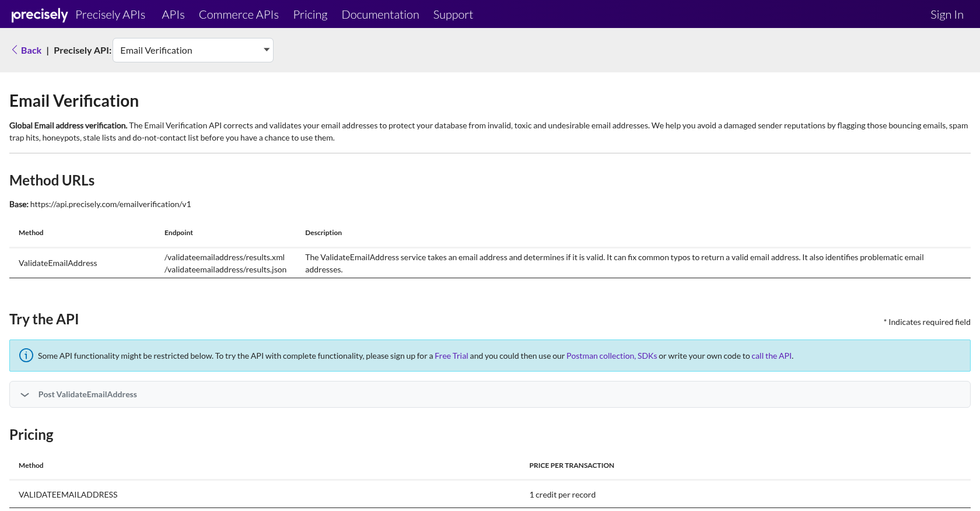Click Method header in Method URLs table
Image resolution: width=980 pixels, height=511 pixels.
click(31, 233)
